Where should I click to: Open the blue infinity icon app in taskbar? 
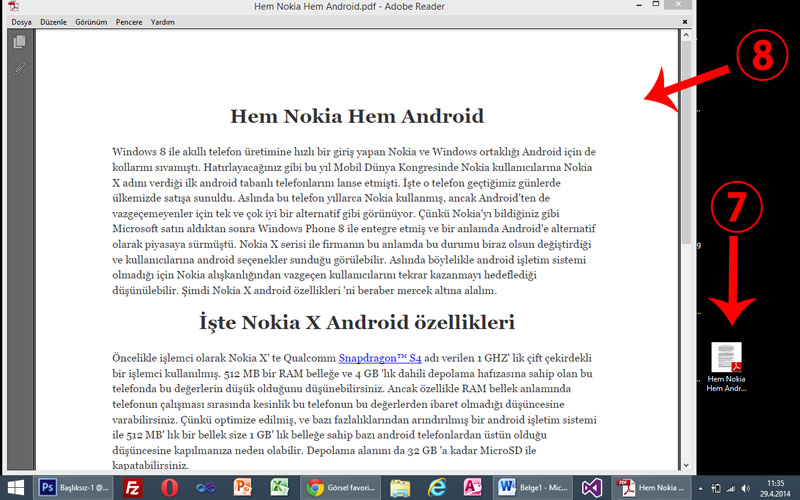(x=206, y=488)
